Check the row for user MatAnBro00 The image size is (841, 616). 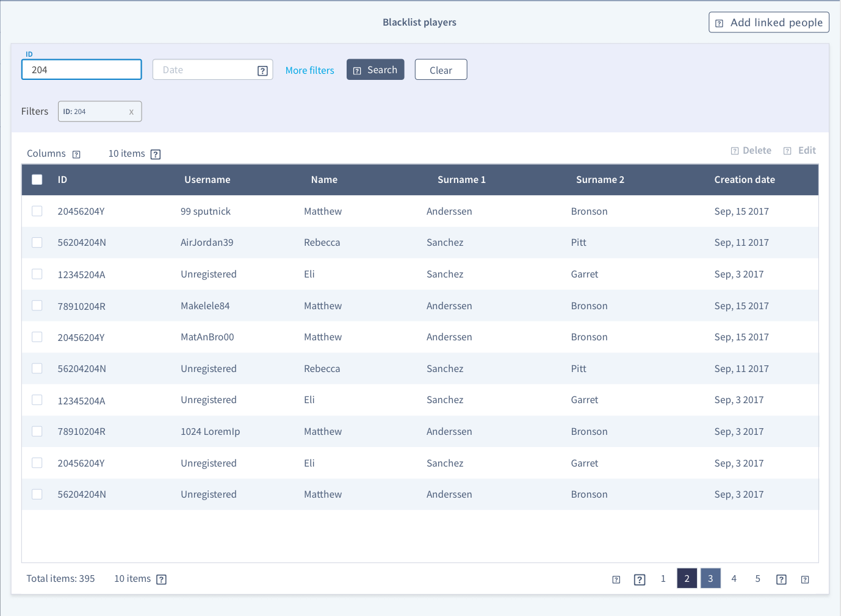tap(37, 337)
